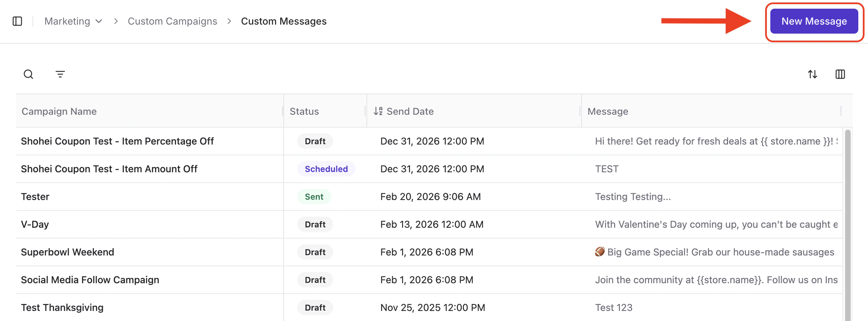The height and width of the screenshot is (321, 868).
Task: Click the sort arrows icon
Action: pos(812,74)
